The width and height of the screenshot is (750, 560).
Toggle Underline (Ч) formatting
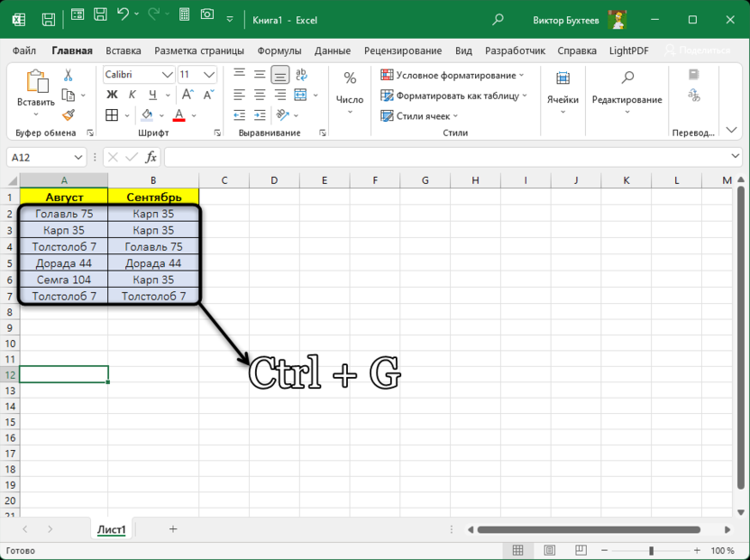click(x=152, y=95)
